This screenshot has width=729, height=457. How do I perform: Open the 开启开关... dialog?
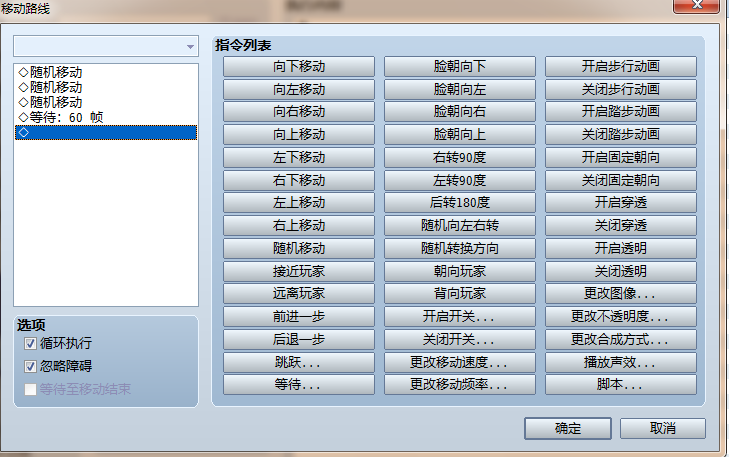(x=459, y=317)
